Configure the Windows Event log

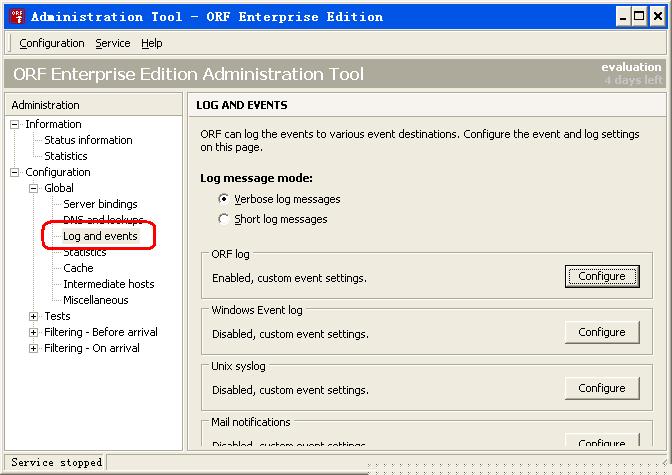point(601,332)
